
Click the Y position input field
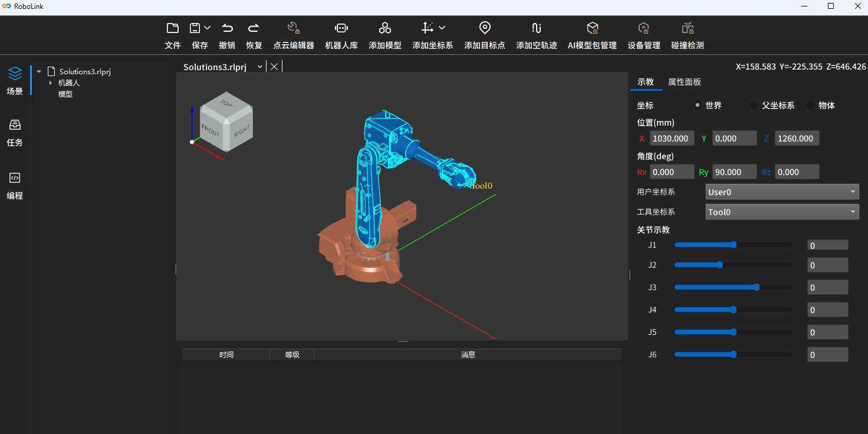tap(735, 139)
